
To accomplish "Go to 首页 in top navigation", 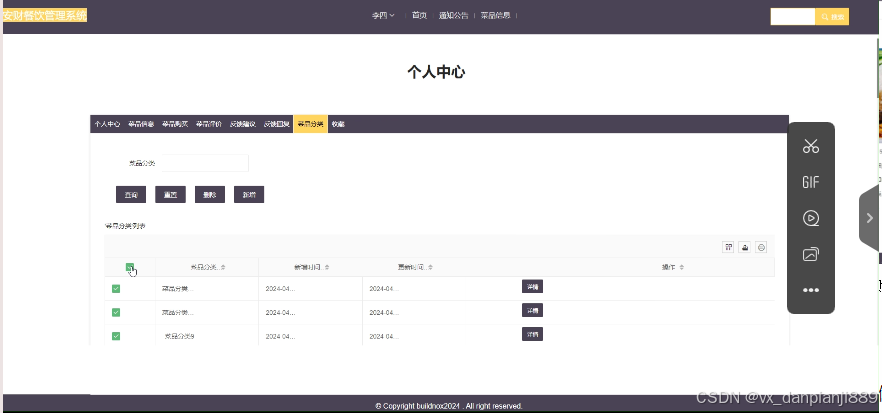I will coord(419,16).
